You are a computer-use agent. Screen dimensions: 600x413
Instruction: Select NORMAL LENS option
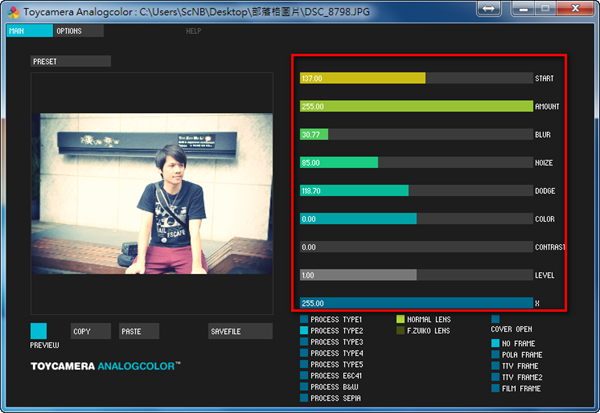click(401, 319)
